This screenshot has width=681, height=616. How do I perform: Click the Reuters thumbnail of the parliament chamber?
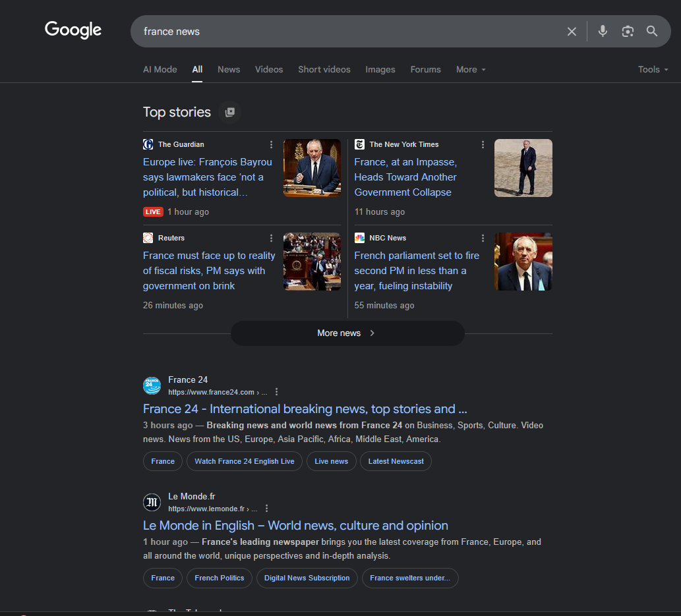click(x=312, y=262)
